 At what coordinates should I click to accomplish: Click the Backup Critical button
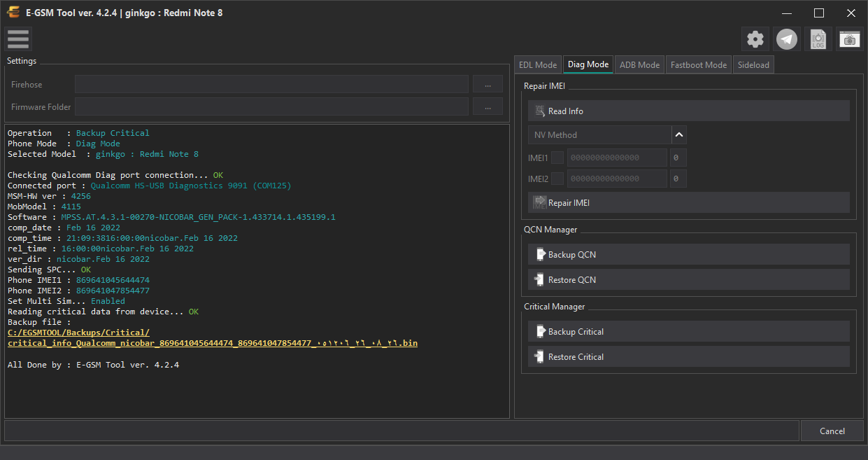(689, 331)
